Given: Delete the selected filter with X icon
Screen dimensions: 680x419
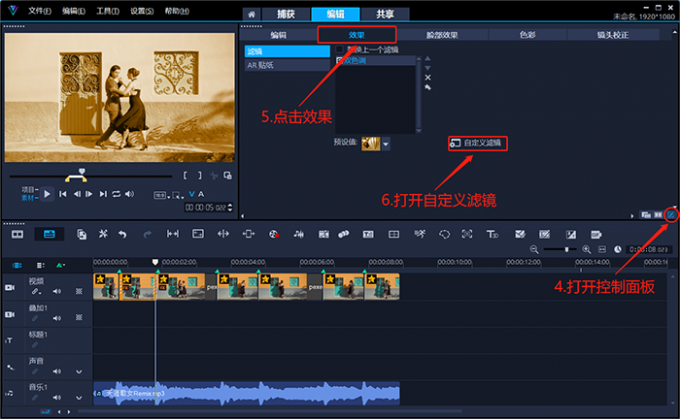Looking at the screenshot, I should (428, 77).
